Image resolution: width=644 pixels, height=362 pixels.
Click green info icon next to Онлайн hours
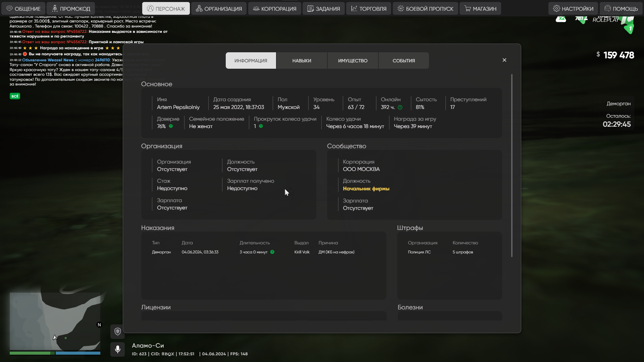(400, 107)
